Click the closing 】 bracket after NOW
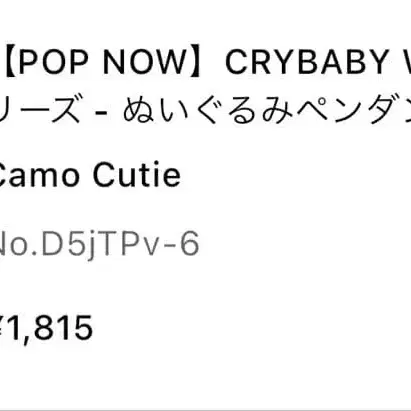The image size is (411, 411). [200, 62]
